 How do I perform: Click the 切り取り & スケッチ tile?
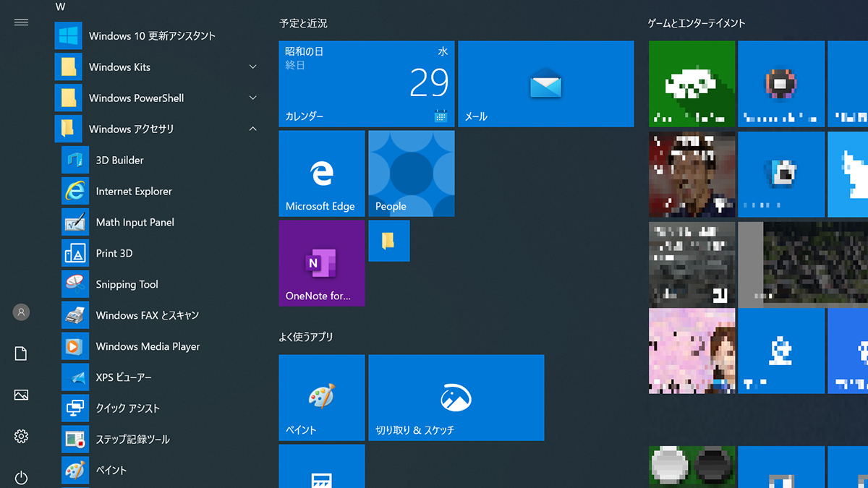pyautogui.click(x=456, y=398)
